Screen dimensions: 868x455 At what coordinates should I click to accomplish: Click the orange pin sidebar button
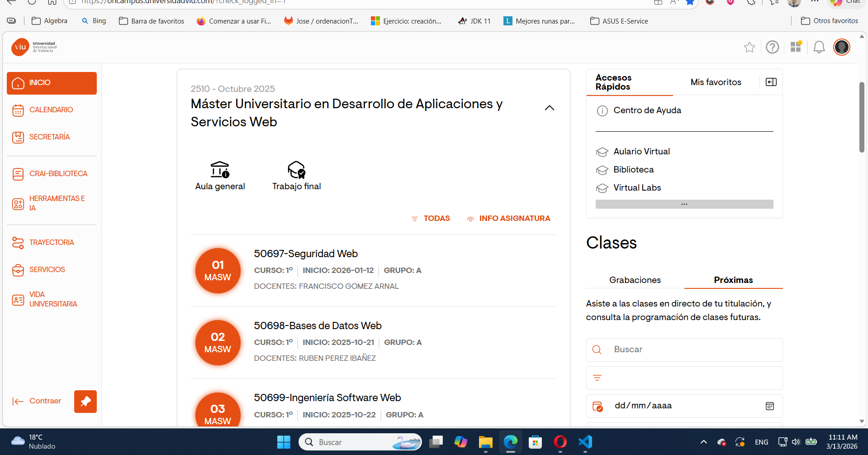click(85, 402)
